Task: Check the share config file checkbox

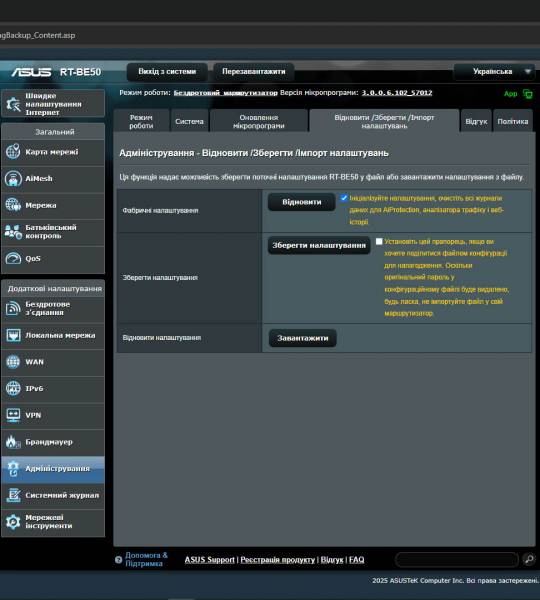Action: [x=379, y=241]
